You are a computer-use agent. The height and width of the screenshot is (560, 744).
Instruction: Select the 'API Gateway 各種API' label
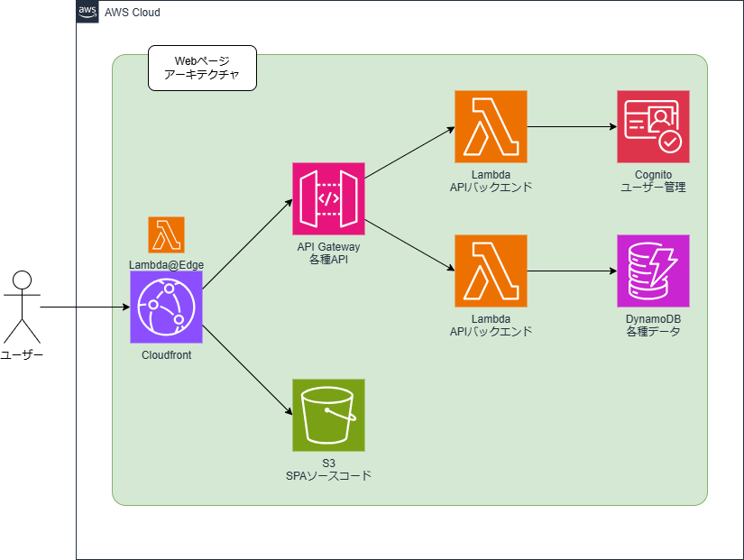[x=328, y=253]
